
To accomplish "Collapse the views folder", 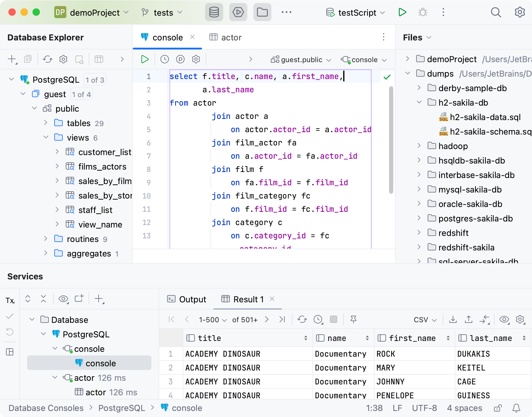I will click(46, 137).
